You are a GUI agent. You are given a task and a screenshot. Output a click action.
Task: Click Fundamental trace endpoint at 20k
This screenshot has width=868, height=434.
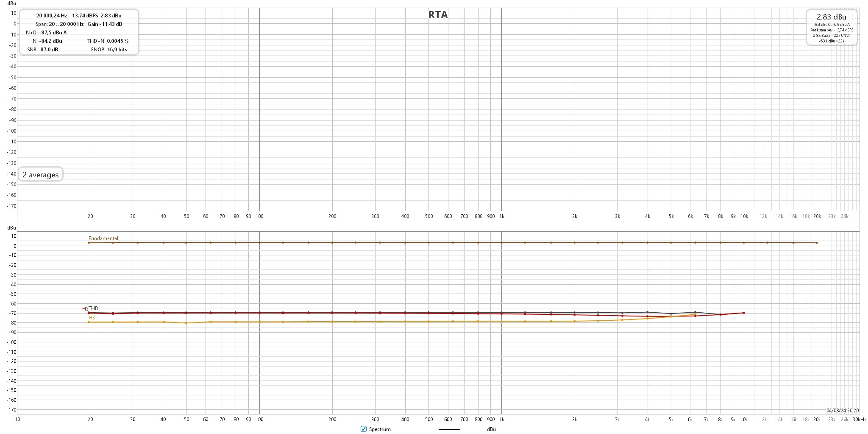point(817,243)
